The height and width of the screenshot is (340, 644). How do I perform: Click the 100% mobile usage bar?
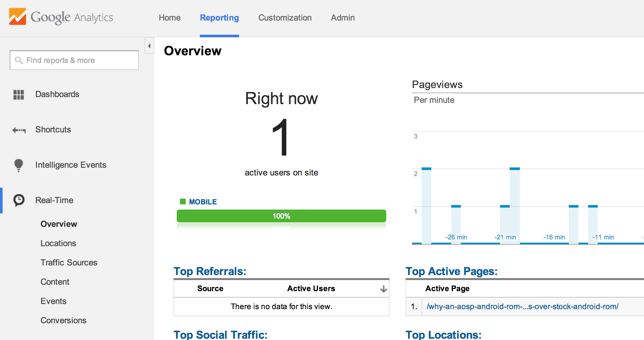tap(281, 216)
